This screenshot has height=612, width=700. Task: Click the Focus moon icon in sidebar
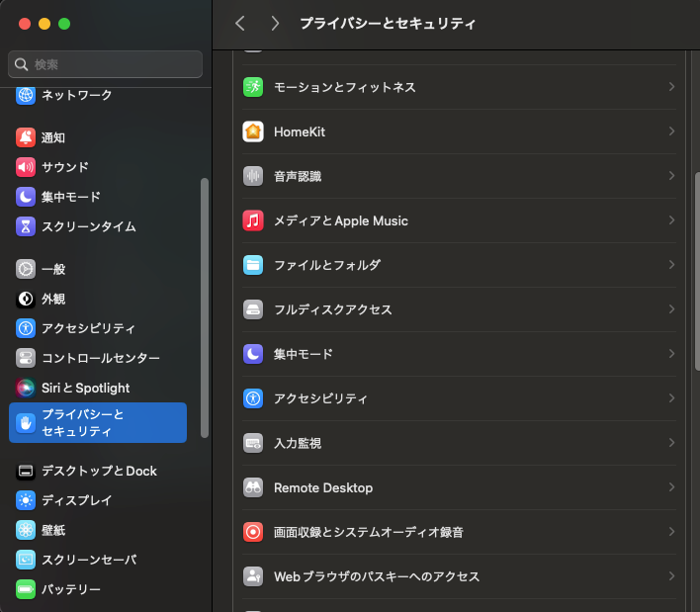point(26,197)
